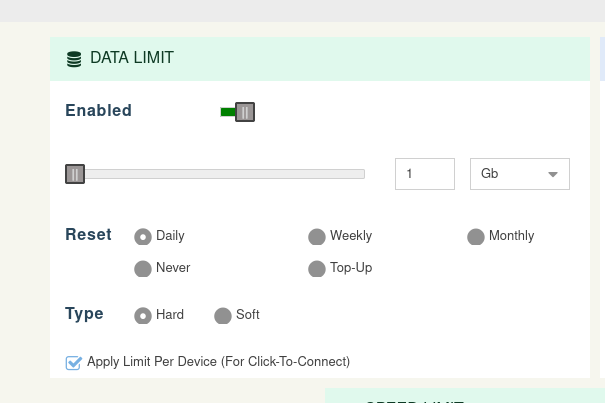Click the Apply Limit Per Device label text
Image resolution: width=605 pixels, height=403 pixels.
click(x=218, y=362)
